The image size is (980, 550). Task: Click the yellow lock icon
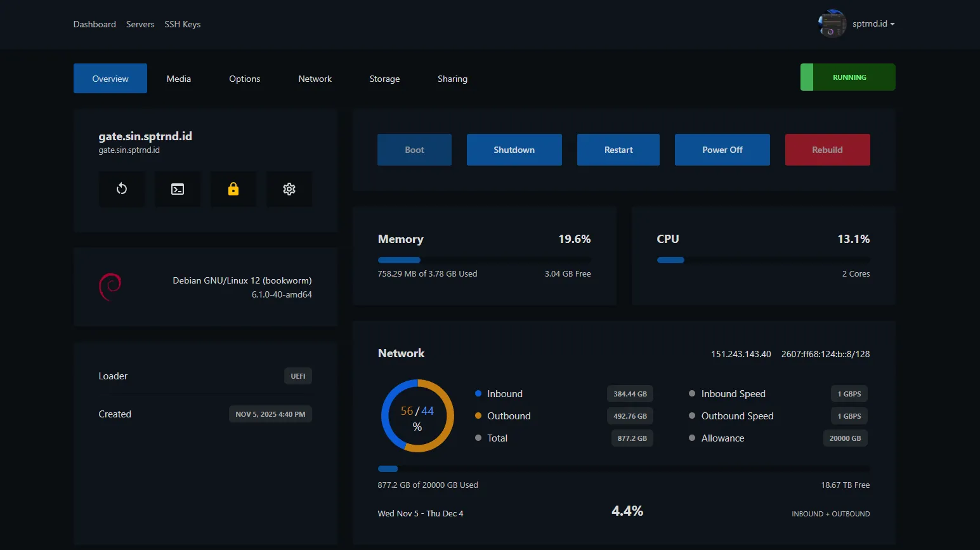pyautogui.click(x=233, y=188)
